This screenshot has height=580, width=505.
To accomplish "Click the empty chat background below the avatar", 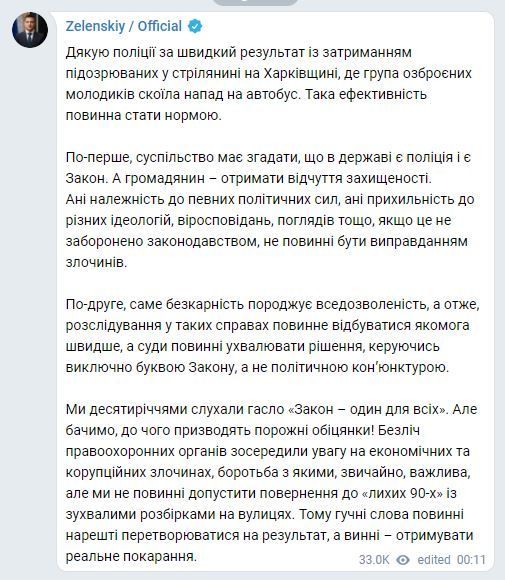I will tap(29, 296).
